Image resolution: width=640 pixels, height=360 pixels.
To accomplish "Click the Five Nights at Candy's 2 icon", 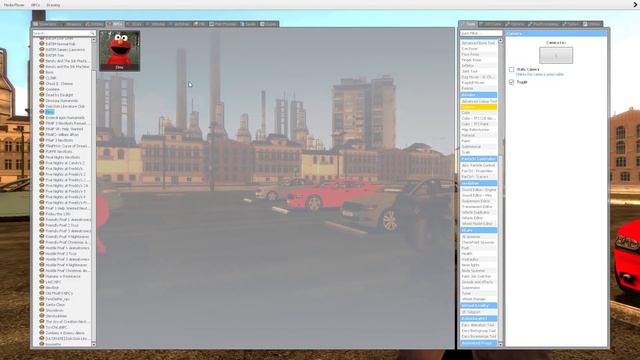I will [x=42, y=163].
